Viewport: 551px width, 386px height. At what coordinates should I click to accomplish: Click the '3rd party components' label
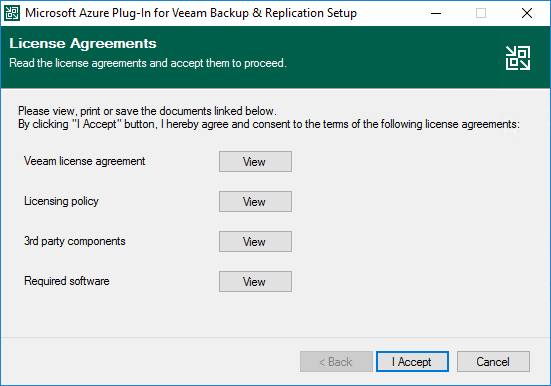[74, 241]
